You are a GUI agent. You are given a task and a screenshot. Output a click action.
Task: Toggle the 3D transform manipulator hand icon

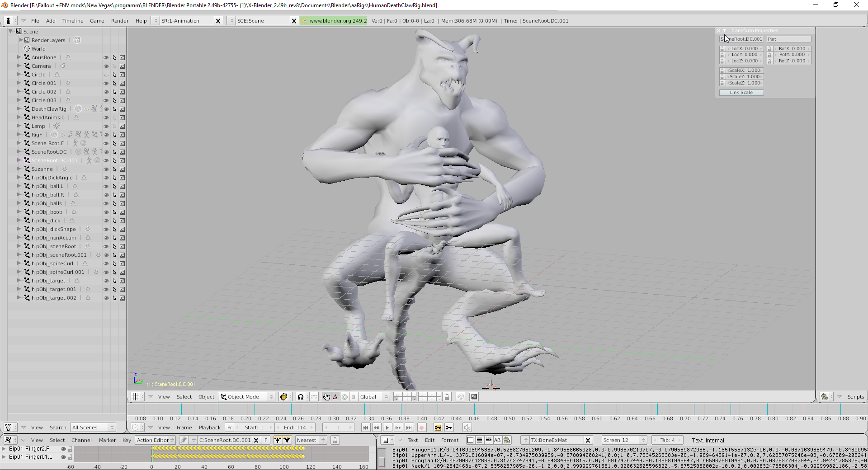(326, 397)
